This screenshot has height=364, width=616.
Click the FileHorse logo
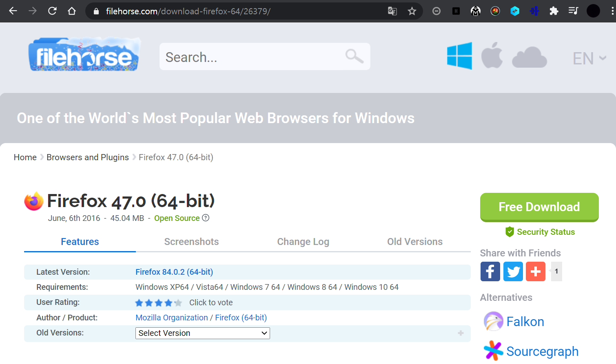pyautogui.click(x=84, y=55)
